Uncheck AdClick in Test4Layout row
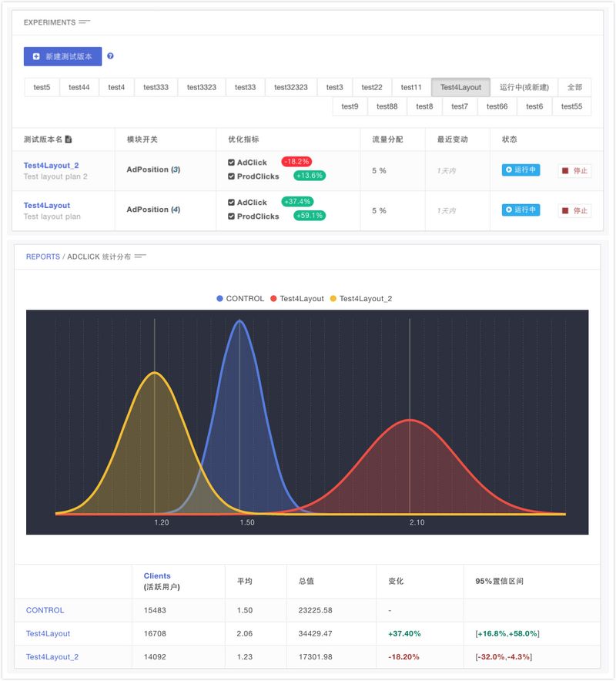 [x=232, y=203]
